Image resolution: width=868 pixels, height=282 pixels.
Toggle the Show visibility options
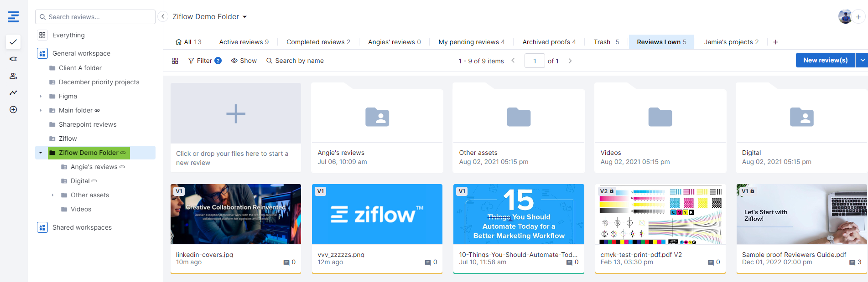click(x=244, y=61)
